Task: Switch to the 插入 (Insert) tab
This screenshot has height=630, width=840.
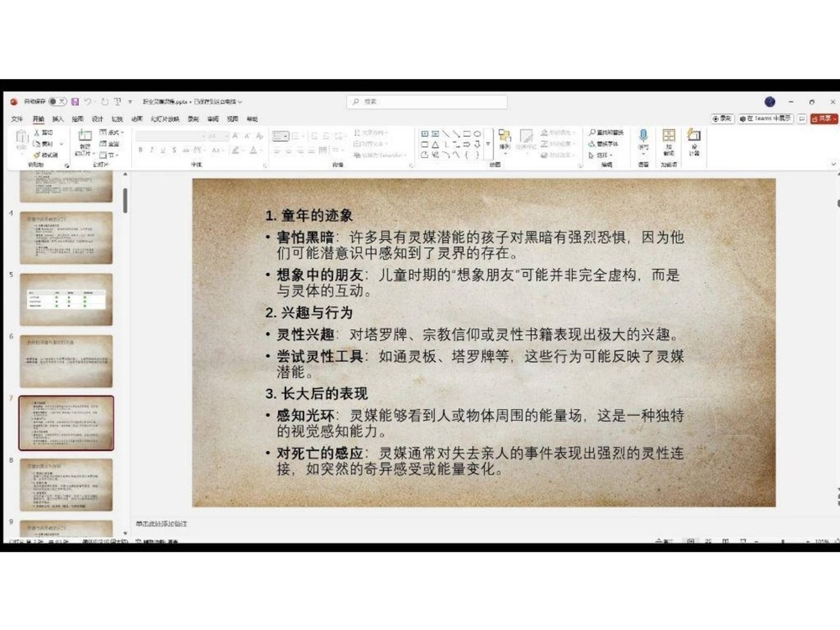Action: [58, 119]
